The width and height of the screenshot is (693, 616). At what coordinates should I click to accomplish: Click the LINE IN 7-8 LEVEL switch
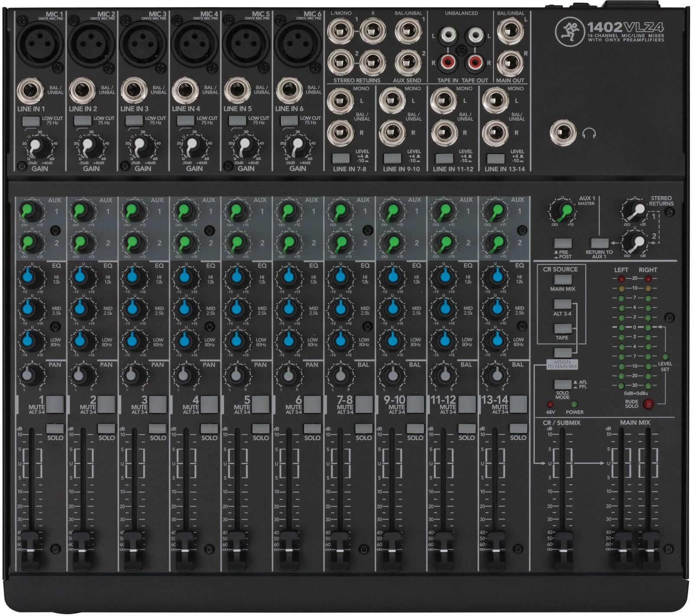pyautogui.click(x=340, y=158)
